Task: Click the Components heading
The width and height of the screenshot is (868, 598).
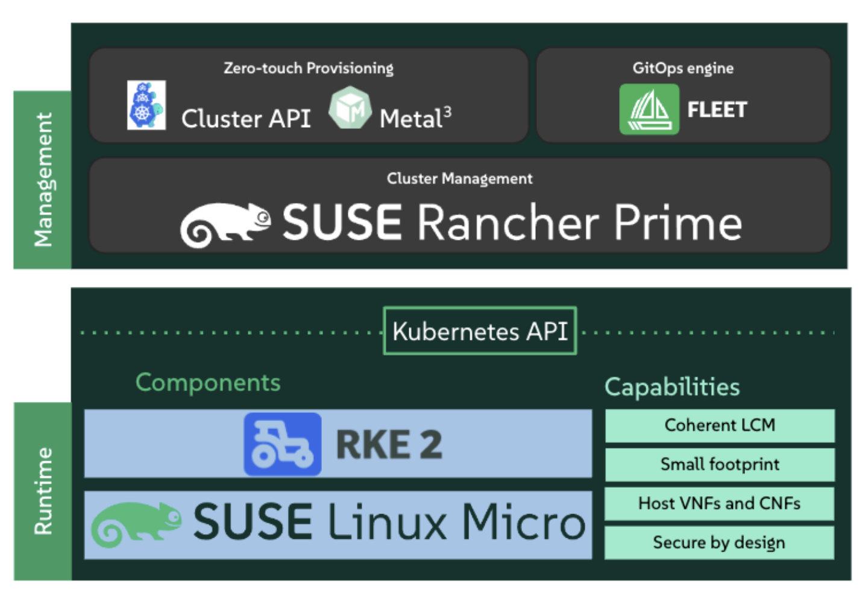Action: point(208,383)
